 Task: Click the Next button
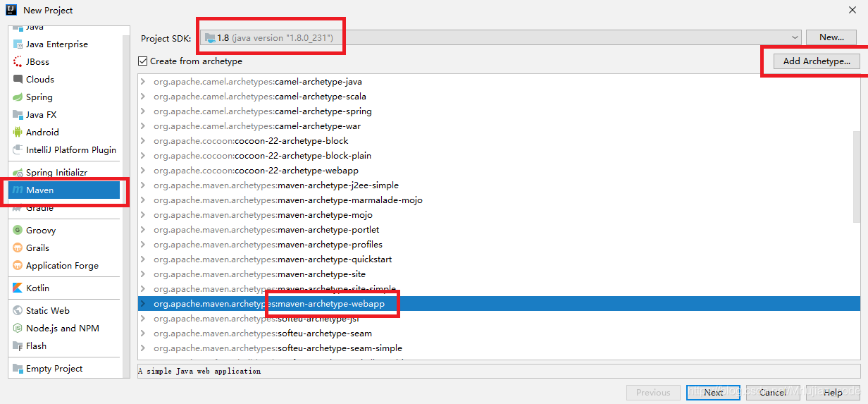point(713,393)
